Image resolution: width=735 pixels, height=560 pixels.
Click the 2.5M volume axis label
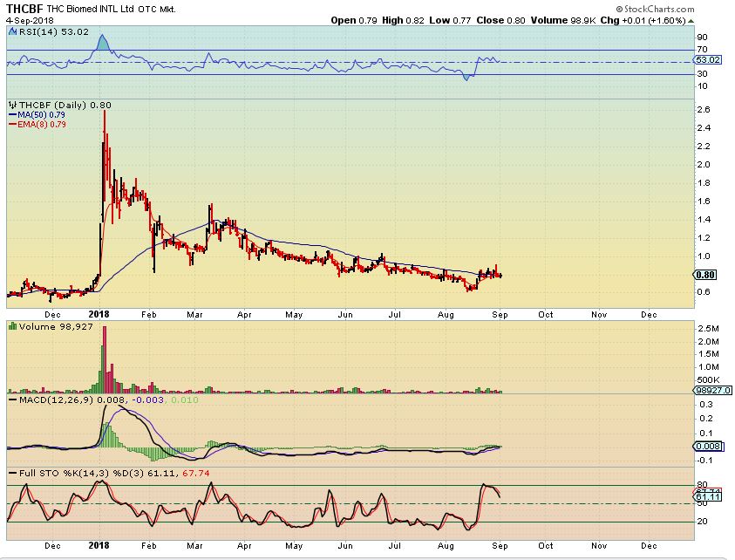tap(708, 329)
